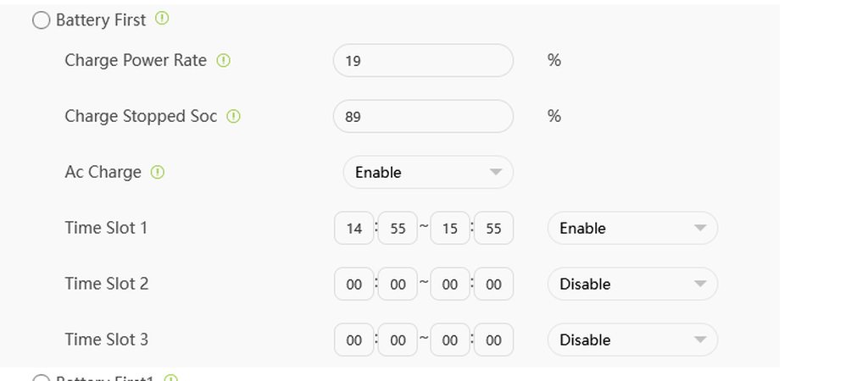Open Time Slot 2 Disable dropdown
The image size is (868, 381).
click(x=632, y=284)
